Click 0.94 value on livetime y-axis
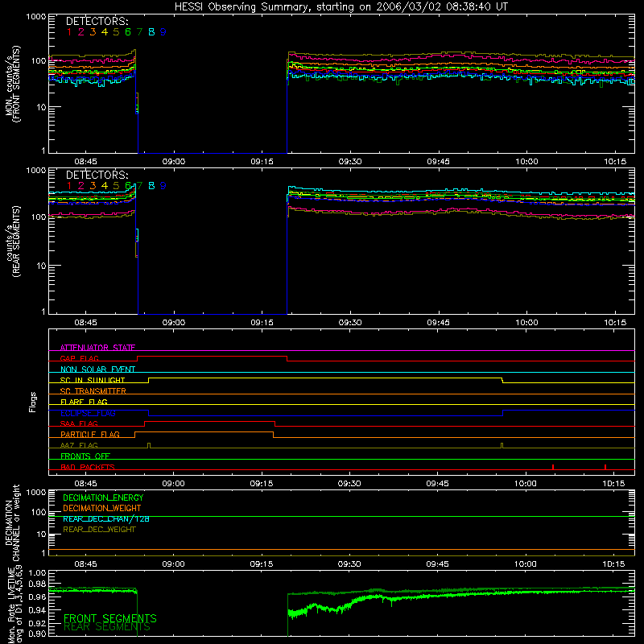The image size is (644, 644). pos(37,610)
